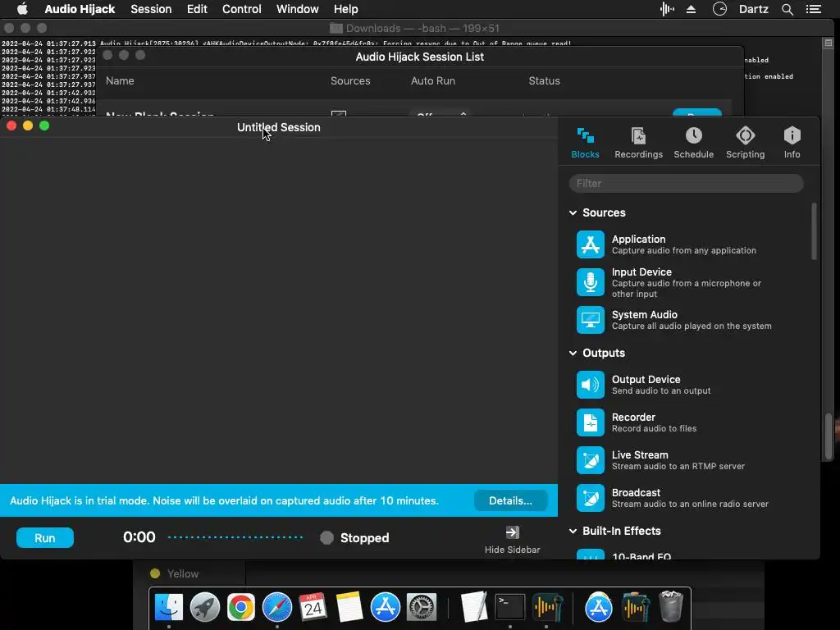Open Launchpad from the Dock
Image resolution: width=840 pixels, height=630 pixels.
(x=204, y=607)
